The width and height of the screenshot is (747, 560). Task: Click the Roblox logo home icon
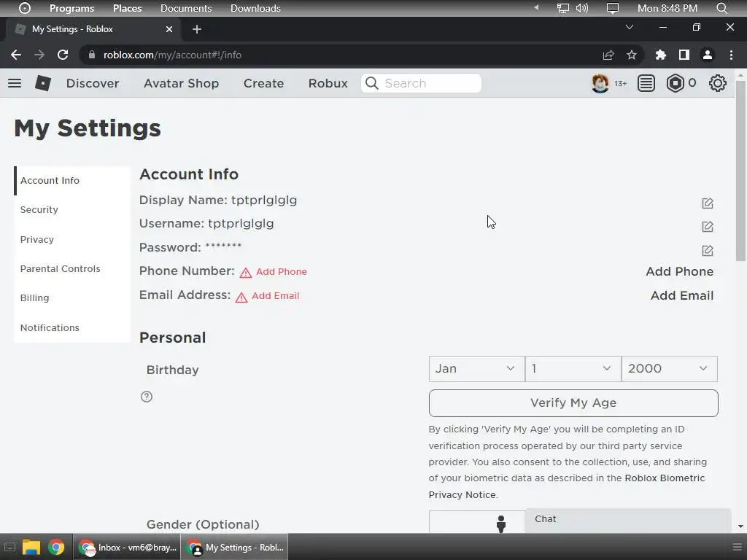43,83
